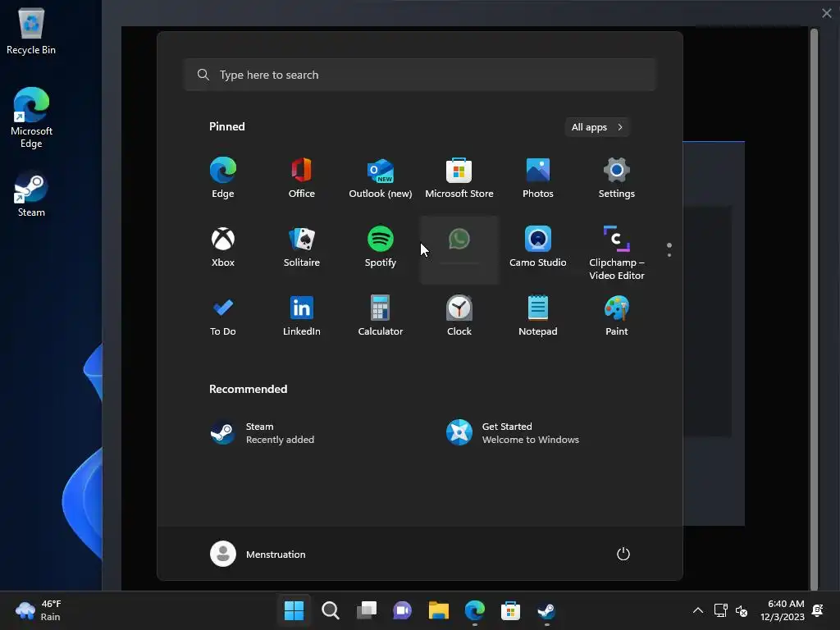Switch to Edge on the taskbar
Screen dimensions: 840x630
coord(475,610)
